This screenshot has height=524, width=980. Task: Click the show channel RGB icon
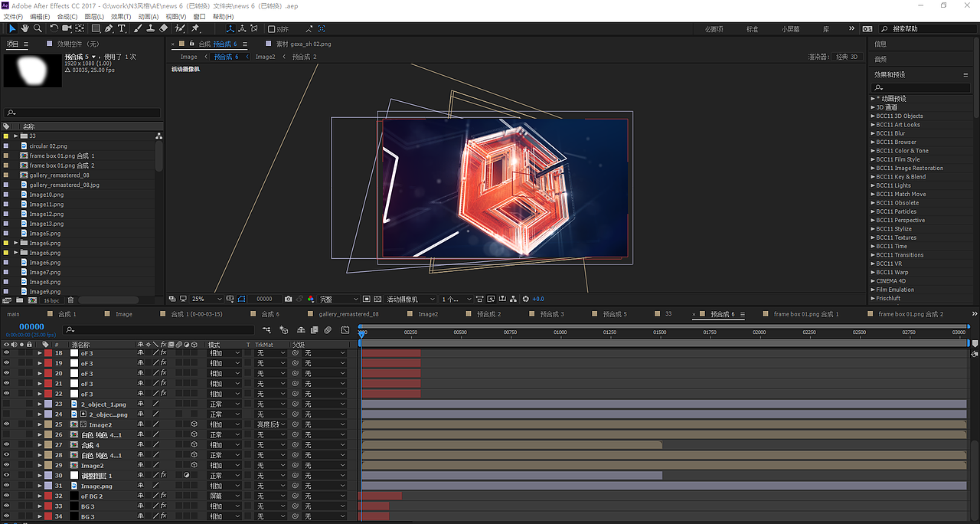pyautogui.click(x=310, y=299)
